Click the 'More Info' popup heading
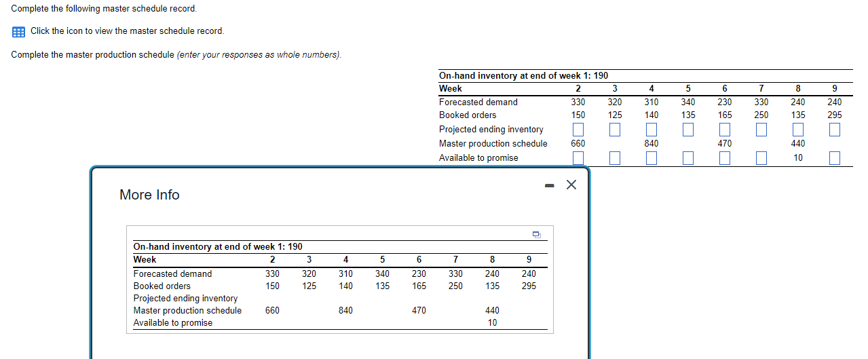The width and height of the screenshot is (868, 359). pos(149,195)
